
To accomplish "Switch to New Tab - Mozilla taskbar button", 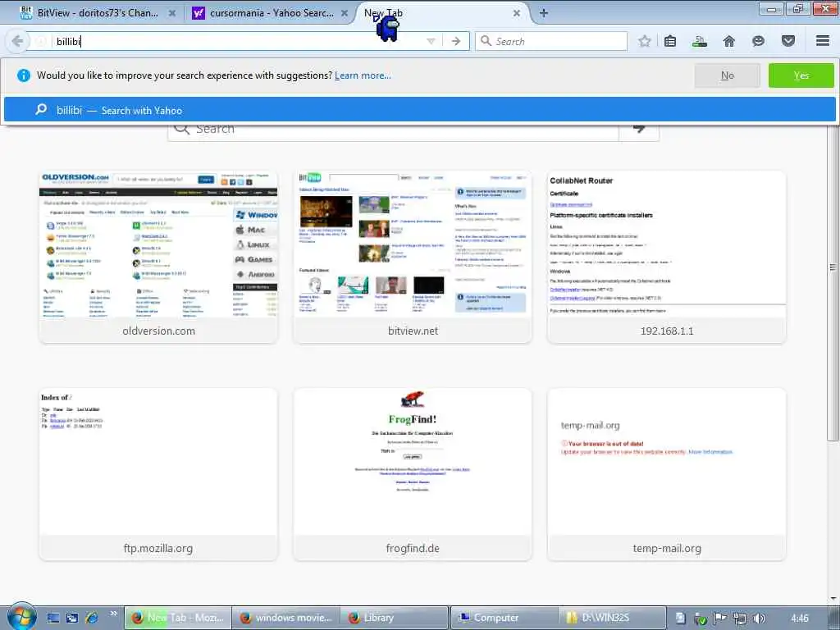I will [x=178, y=618].
